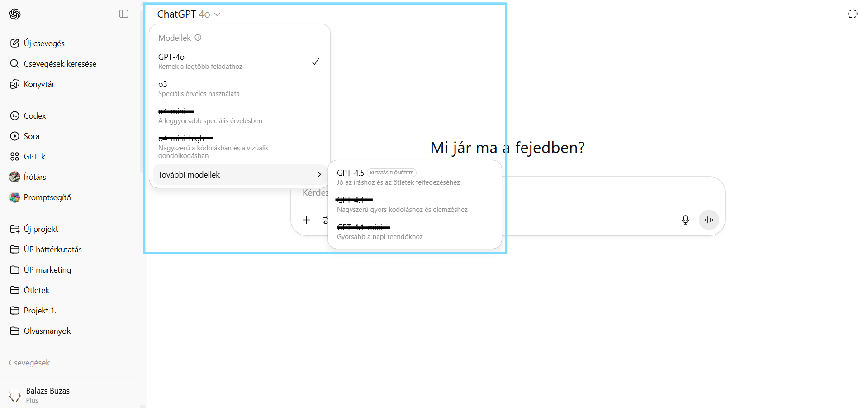
Task: Click the Ötletek folder icon
Action: pyautogui.click(x=14, y=290)
